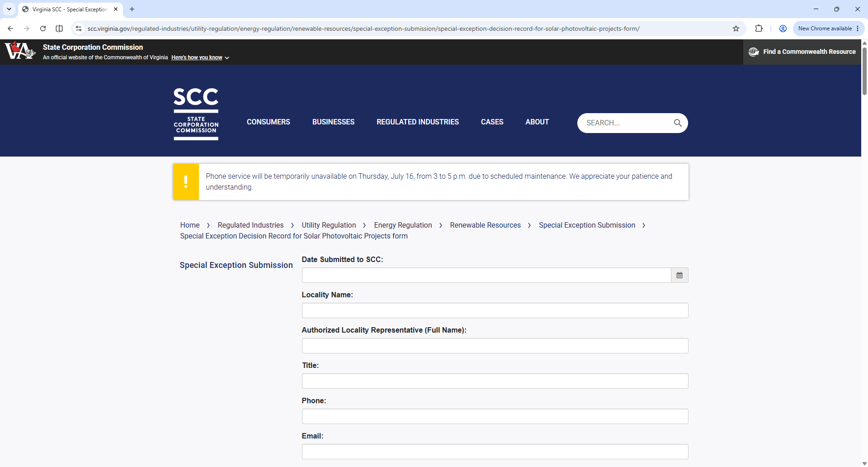Open the Chrome profile icon
This screenshot has width=868, height=467.
coord(783,29)
